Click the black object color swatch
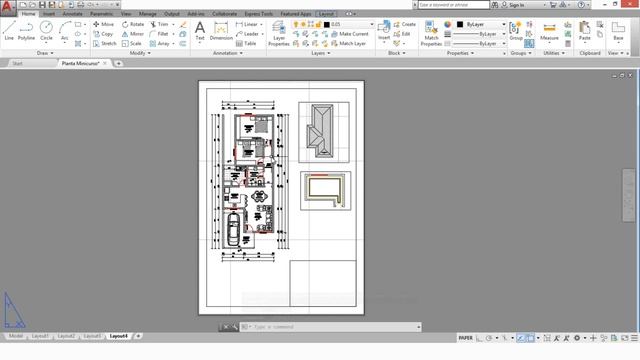Viewport: 640px width, 360px height. point(460,24)
